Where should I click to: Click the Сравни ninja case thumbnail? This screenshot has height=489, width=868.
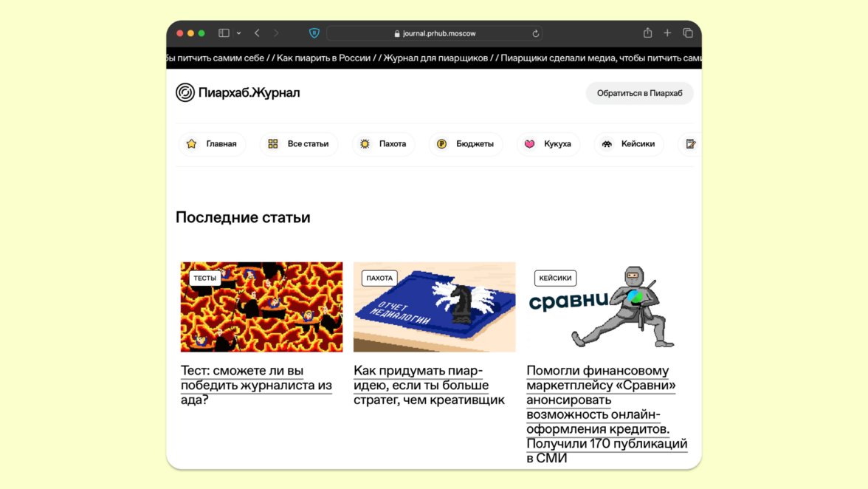point(607,307)
